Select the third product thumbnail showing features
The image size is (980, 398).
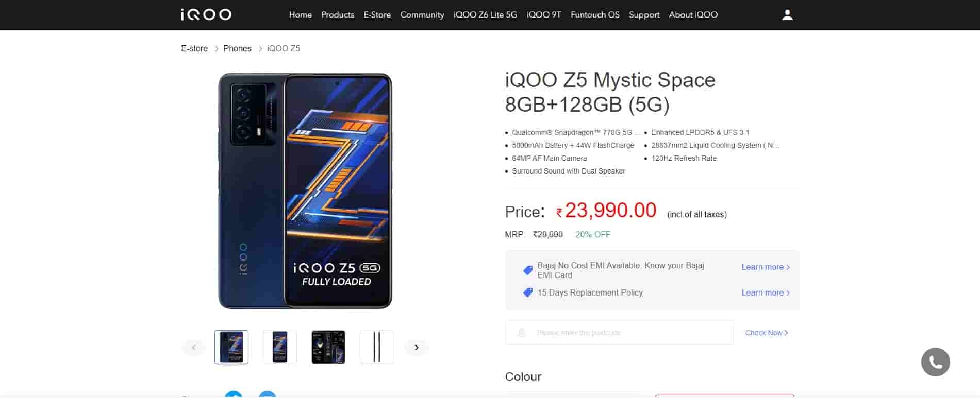coord(328,347)
